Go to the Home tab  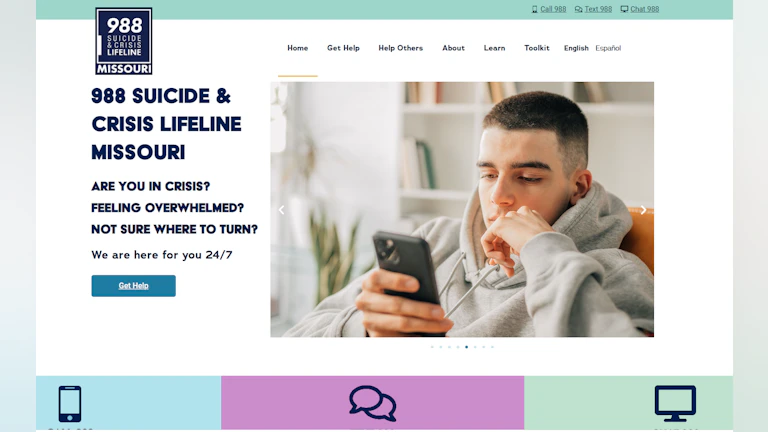297,48
